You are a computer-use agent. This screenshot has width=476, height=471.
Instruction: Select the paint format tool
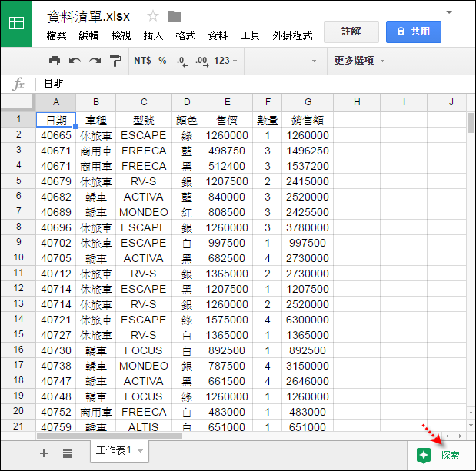pyautogui.click(x=115, y=61)
